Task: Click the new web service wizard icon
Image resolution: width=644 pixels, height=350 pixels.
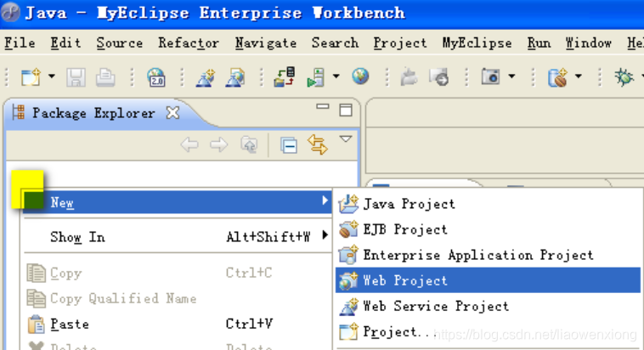Action: 206,77
